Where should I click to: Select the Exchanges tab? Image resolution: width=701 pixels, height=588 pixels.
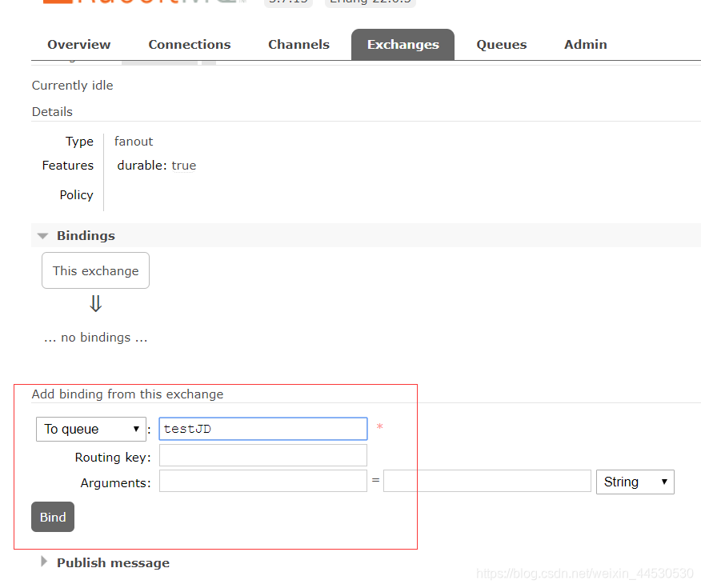403,45
